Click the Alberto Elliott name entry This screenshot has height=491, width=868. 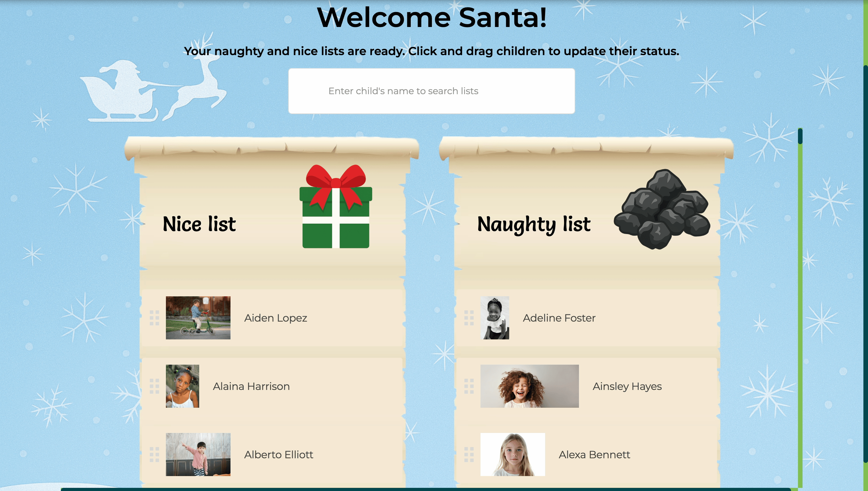(x=279, y=455)
